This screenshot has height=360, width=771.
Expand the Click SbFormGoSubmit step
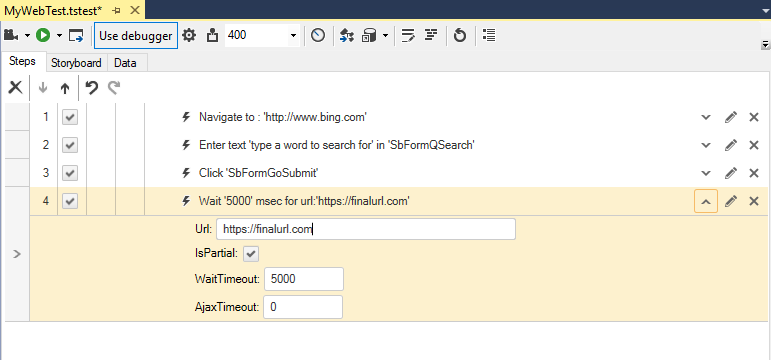tap(706, 173)
